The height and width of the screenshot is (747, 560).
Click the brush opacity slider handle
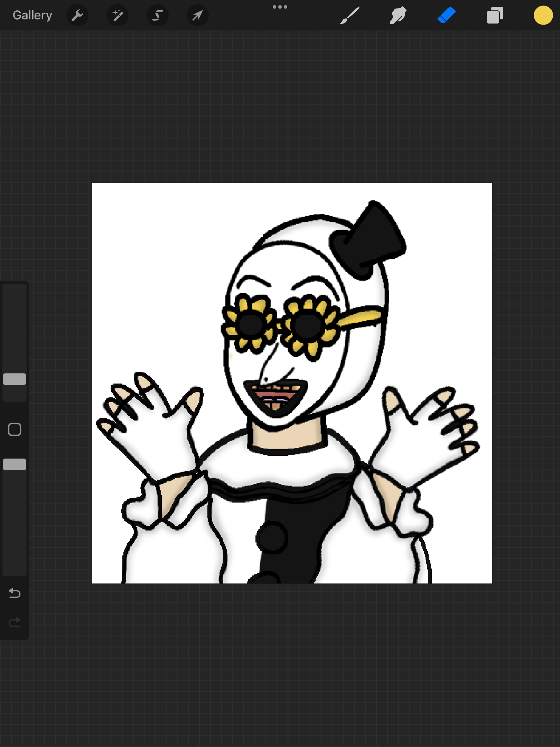click(15, 464)
